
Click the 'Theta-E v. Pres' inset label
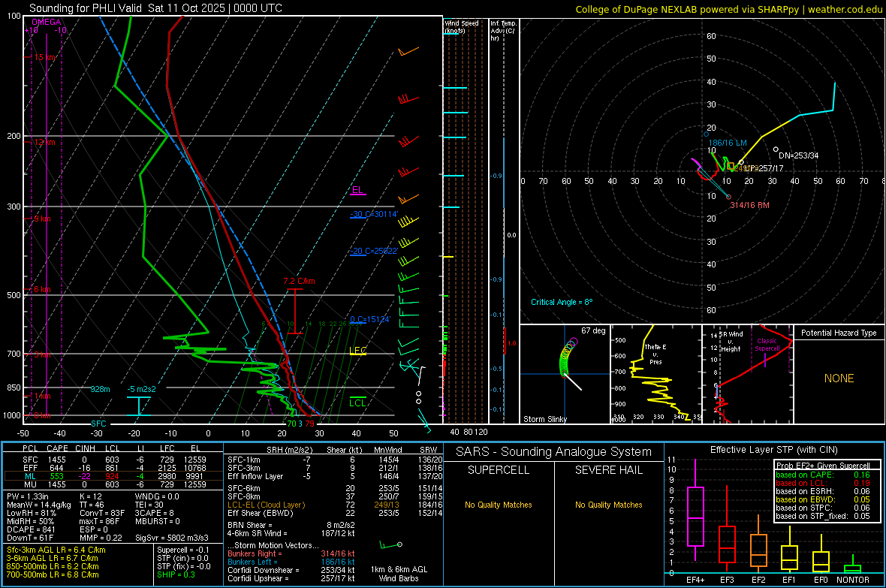pos(655,354)
